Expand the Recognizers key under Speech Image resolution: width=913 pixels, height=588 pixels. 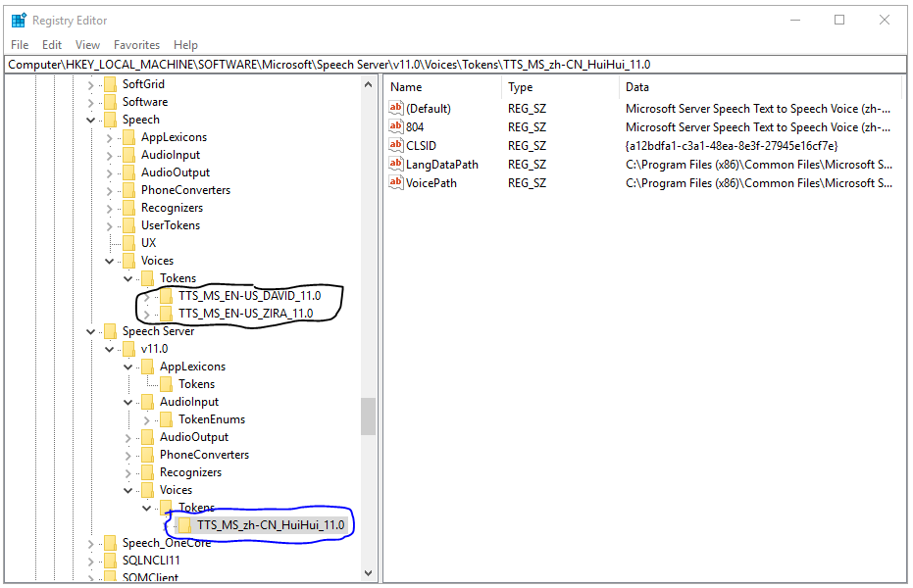coord(110,208)
